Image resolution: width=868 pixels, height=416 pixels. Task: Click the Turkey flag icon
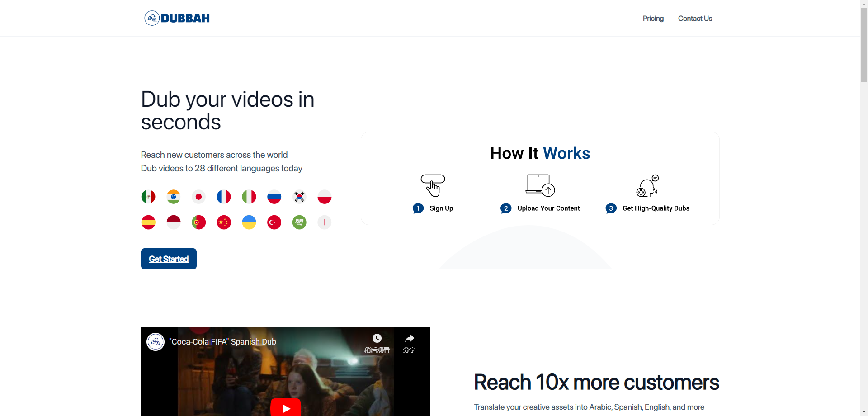[274, 222]
